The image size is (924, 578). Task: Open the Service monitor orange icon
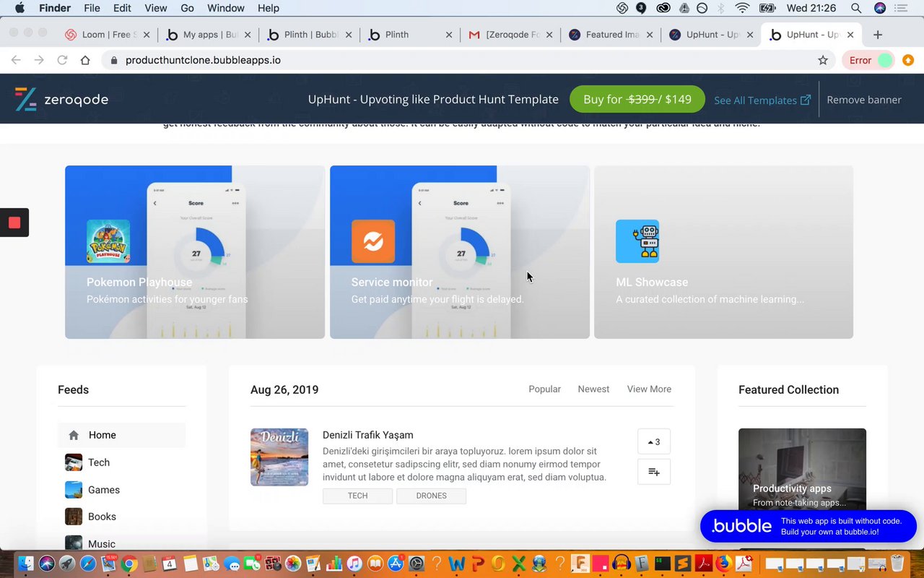(373, 241)
